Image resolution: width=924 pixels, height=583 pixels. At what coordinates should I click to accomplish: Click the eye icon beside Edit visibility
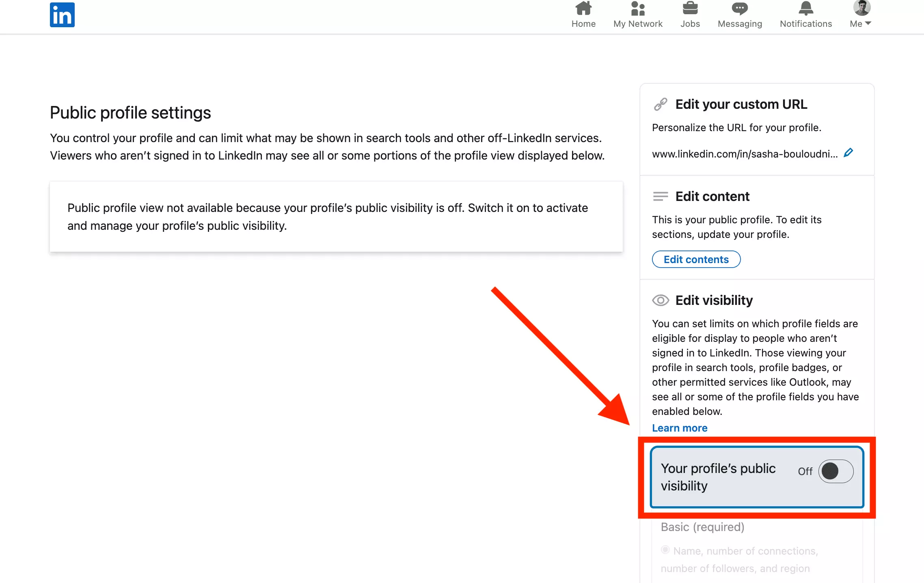pyautogui.click(x=661, y=300)
